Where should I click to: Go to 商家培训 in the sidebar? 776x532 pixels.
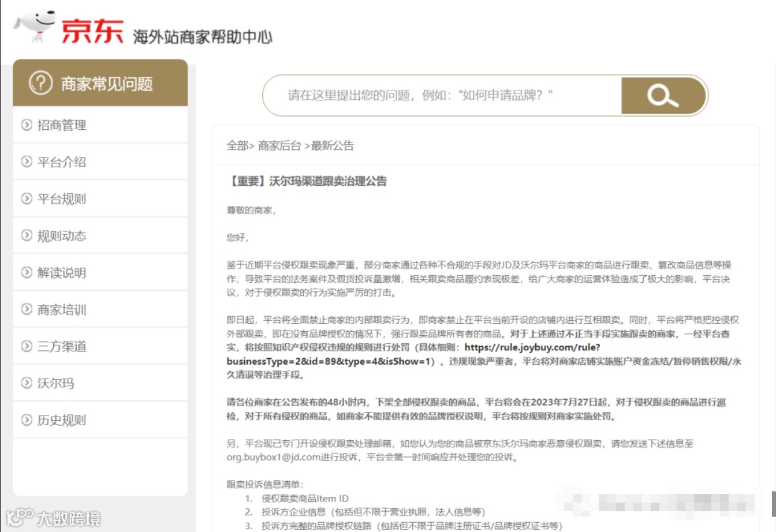(x=100, y=309)
